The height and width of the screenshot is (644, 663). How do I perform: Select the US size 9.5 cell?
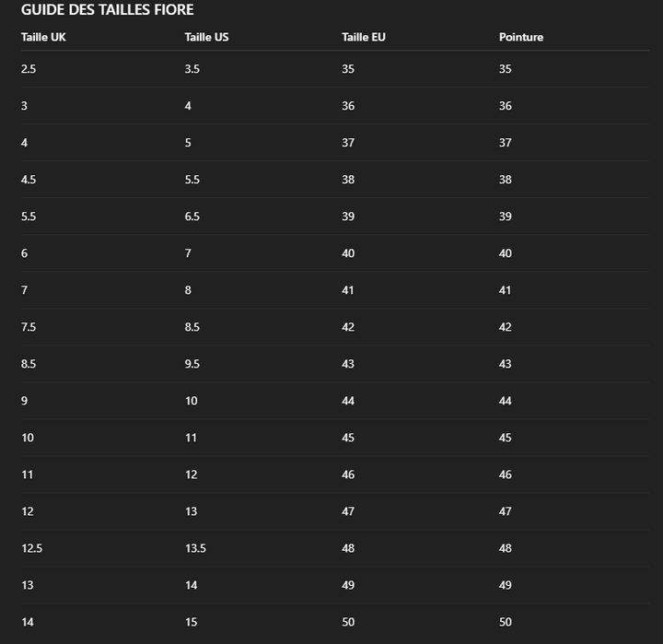point(192,364)
